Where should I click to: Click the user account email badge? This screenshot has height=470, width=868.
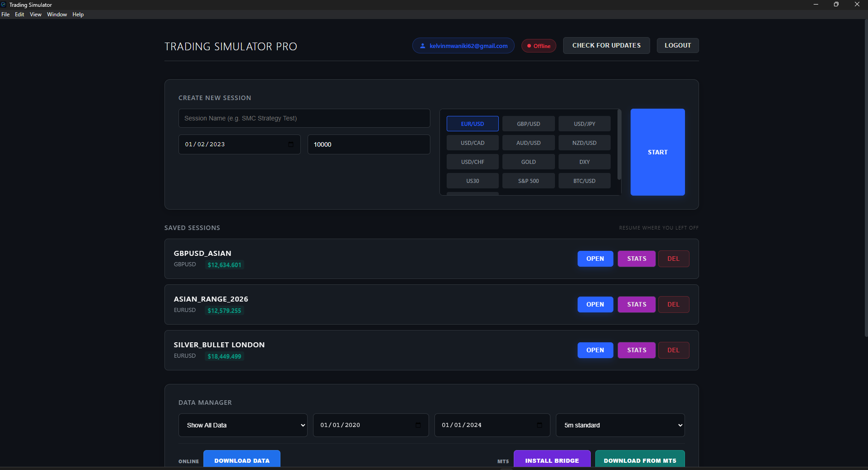coord(463,46)
